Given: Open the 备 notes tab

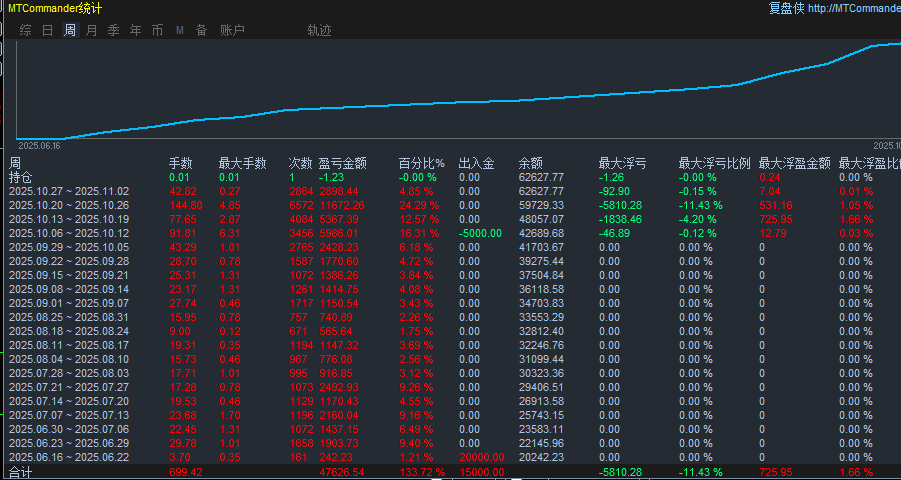Looking at the screenshot, I should point(202,30).
